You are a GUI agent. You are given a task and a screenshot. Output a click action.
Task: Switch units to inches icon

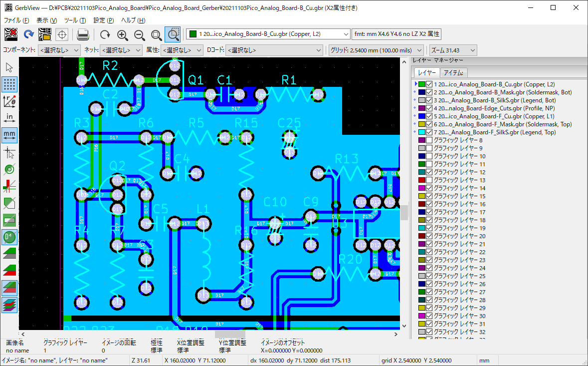coord(9,118)
